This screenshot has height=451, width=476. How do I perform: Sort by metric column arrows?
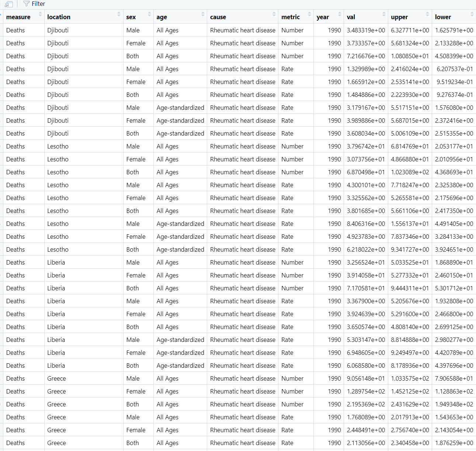pyautogui.click(x=309, y=14)
